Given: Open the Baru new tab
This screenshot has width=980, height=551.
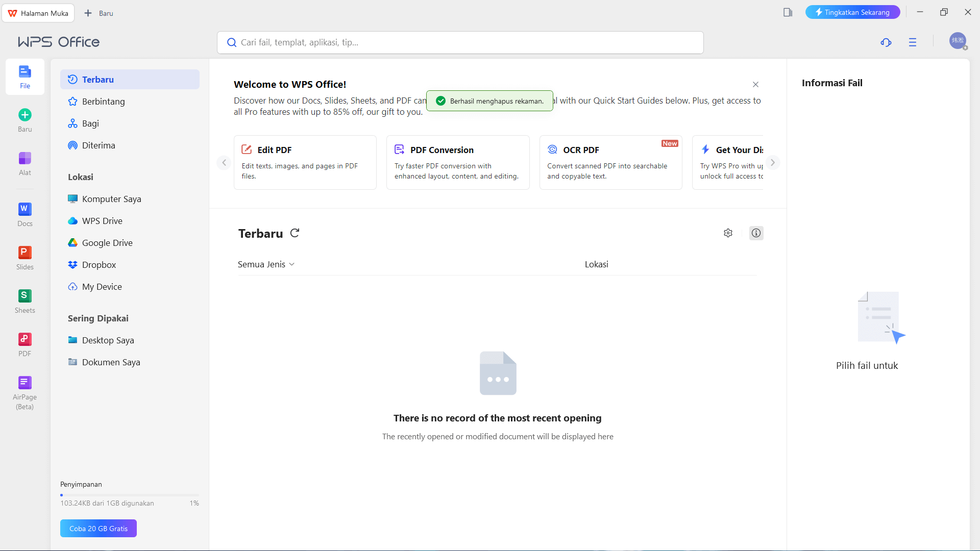Looking at the screenshot, I should pyautogui.click(x=99, y=13).
